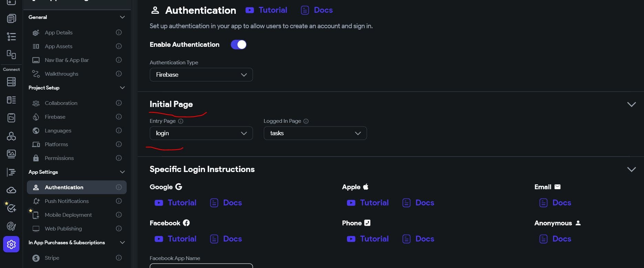Select Push Notifications in sidebar
This screenshot has width=644, height=268.
67,201
